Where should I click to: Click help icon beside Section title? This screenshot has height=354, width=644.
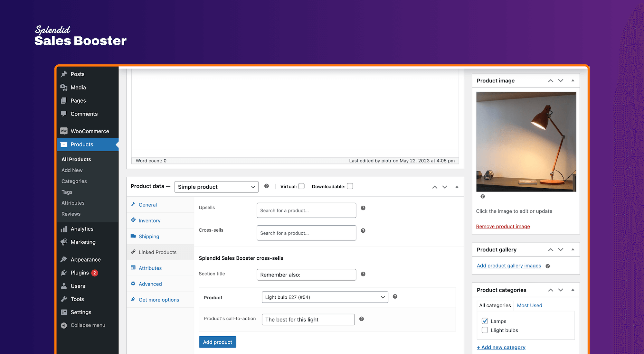(x=363, y=274)
